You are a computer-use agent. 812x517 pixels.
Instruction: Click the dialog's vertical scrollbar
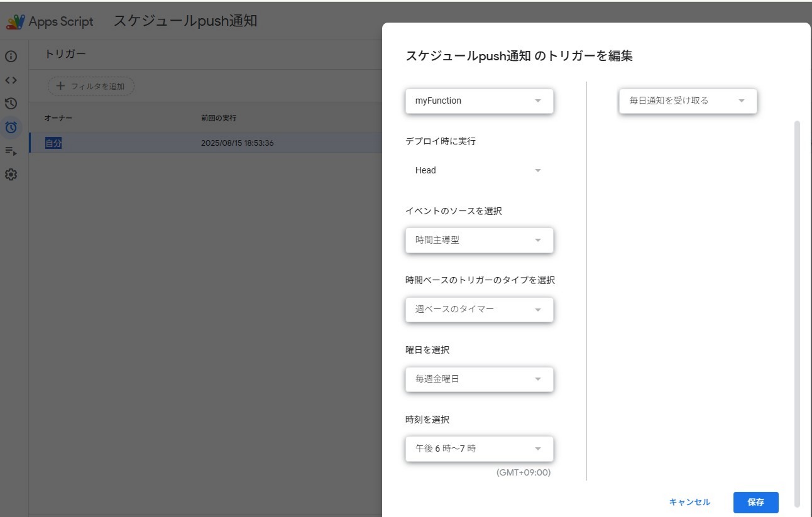(x=798, y=313)
